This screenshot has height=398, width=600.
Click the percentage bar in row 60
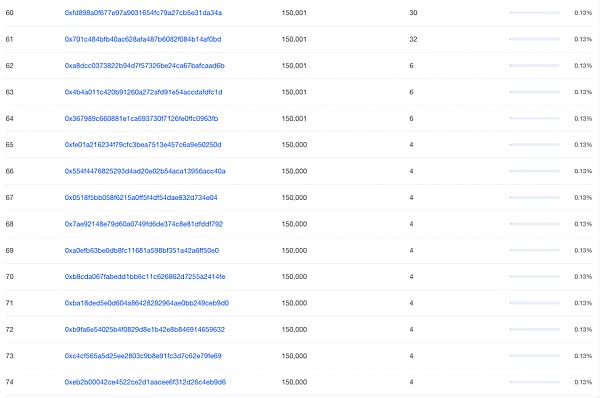click(x=535, y=13)
